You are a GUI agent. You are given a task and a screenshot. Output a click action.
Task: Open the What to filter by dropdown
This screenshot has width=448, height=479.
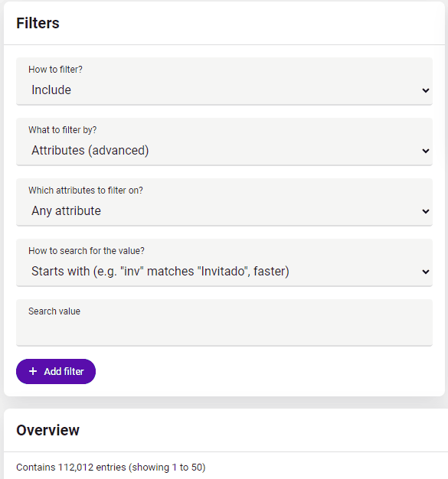224,142
